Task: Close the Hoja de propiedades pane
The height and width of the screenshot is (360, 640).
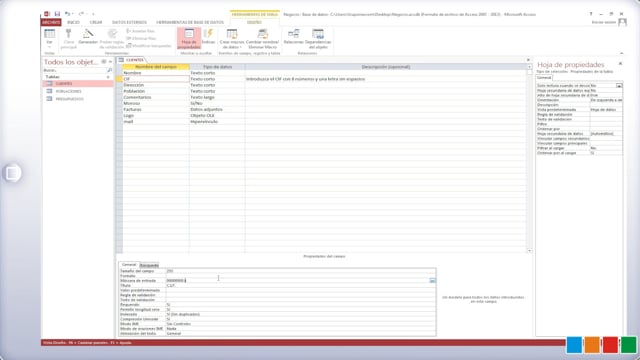Action: 620,64
